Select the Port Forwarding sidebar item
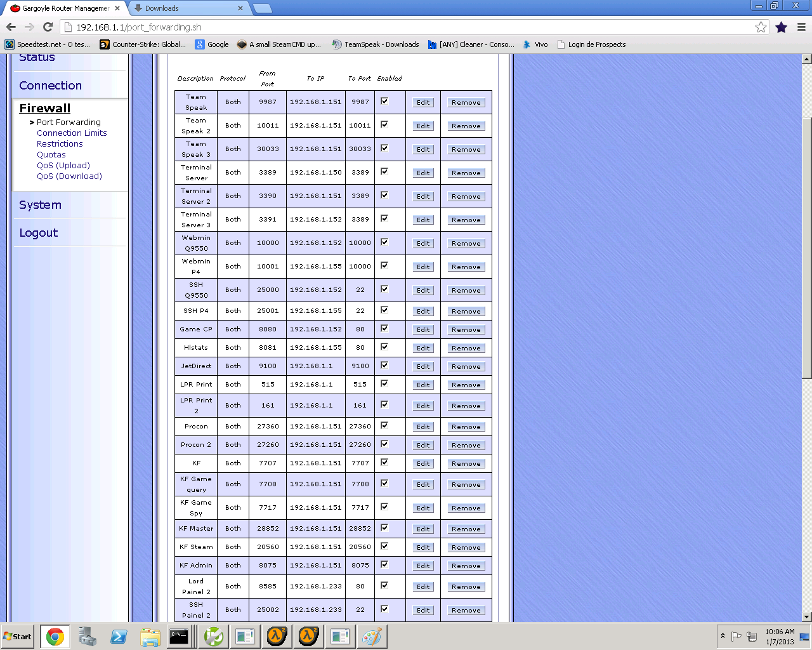812x650 pixels. 69,123
